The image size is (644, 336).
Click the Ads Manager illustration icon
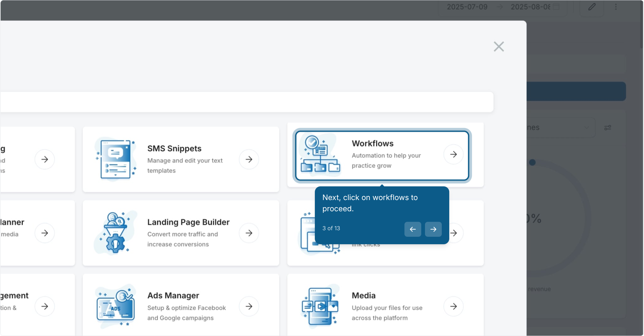click(116, 306)
